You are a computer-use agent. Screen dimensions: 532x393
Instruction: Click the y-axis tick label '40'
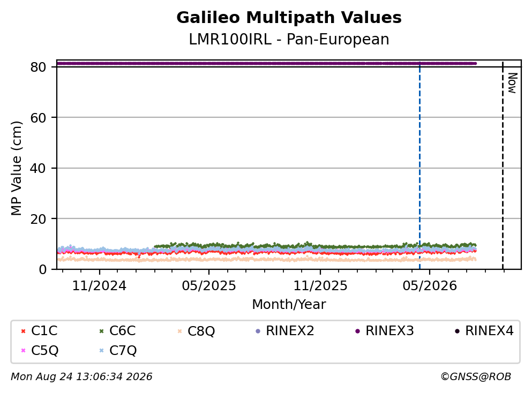38,169
